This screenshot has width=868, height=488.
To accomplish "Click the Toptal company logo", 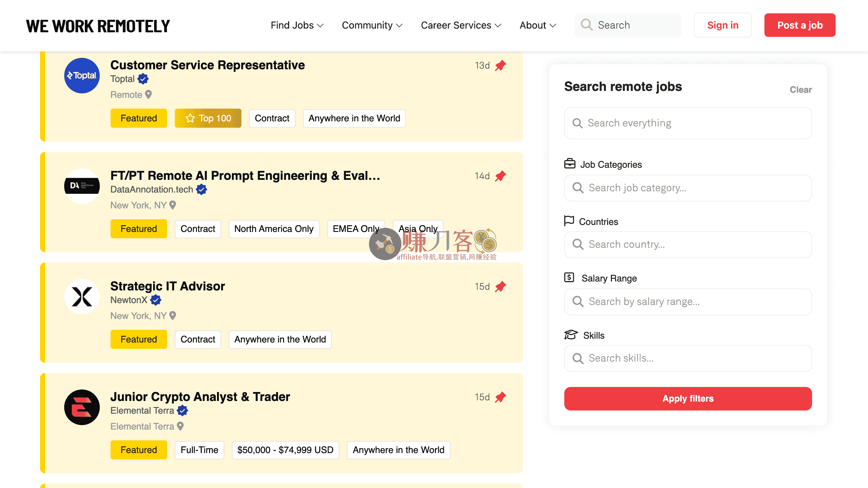I will [x=82, y=76].
